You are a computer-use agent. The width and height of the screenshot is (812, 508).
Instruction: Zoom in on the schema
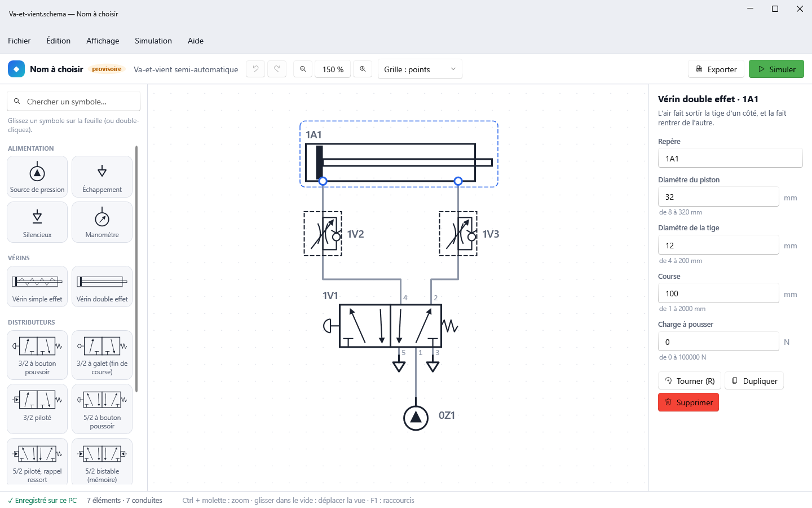tap(363, 69)
